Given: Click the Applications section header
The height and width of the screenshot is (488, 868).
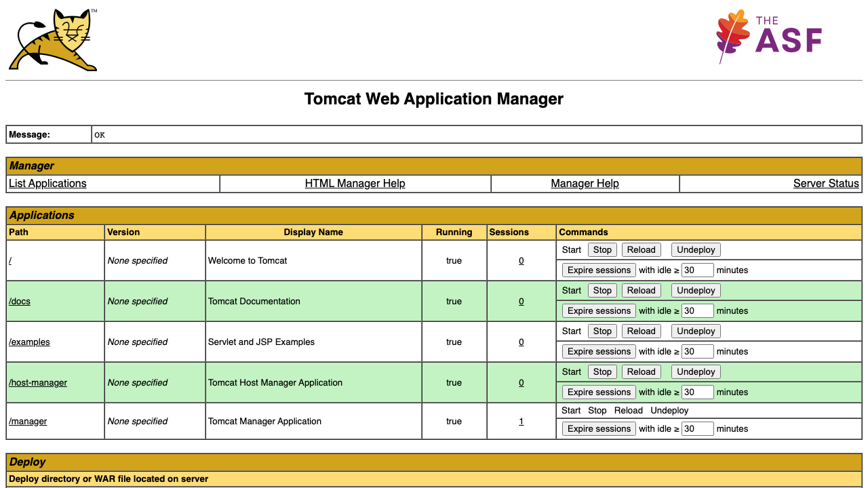Looking at the screenshot, I should click(x=434, y=216).
